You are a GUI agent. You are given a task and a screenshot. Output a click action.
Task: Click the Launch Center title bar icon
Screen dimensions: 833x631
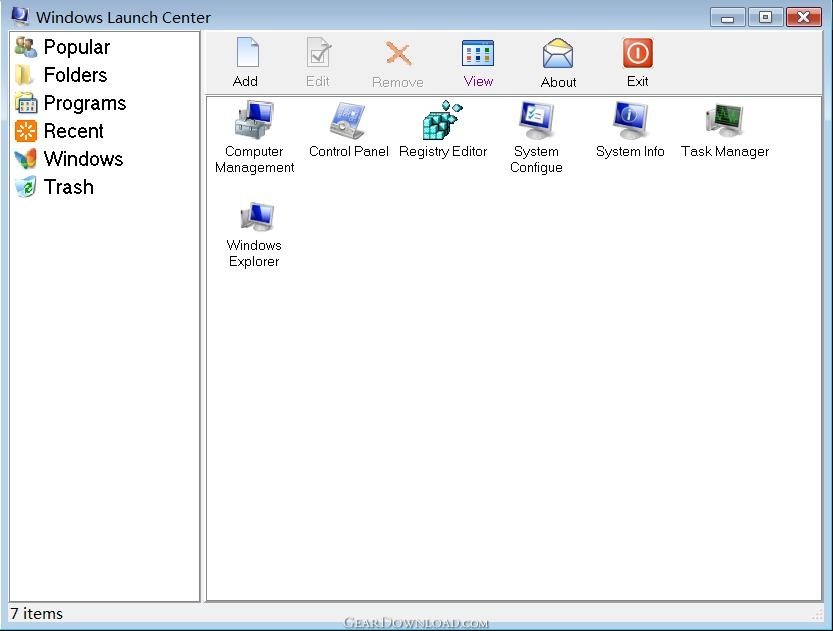pyautogui.click(x=20, y=16)
